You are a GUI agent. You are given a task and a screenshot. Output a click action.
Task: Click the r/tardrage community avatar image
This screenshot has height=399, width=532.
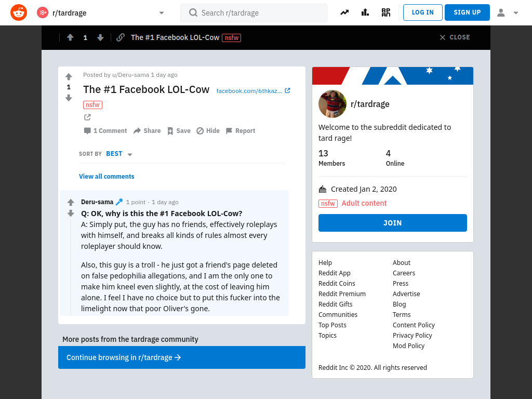[x=332, y=104]
